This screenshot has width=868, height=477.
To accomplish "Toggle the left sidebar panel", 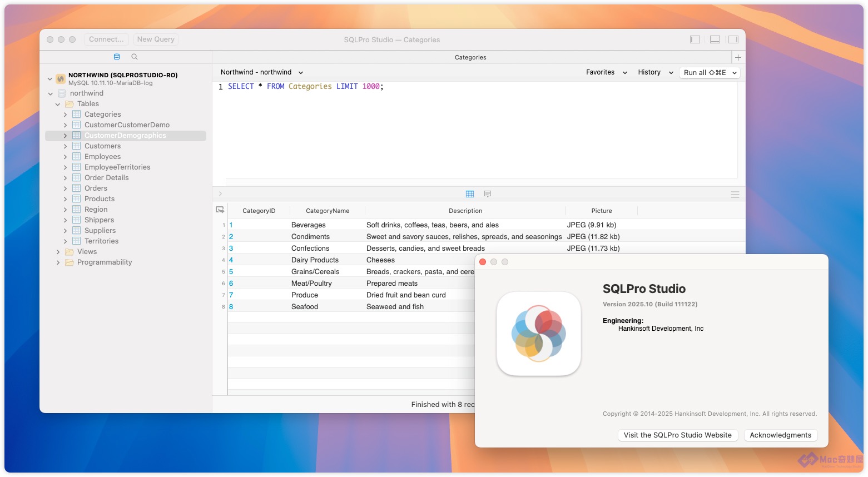I will point(695,39).
